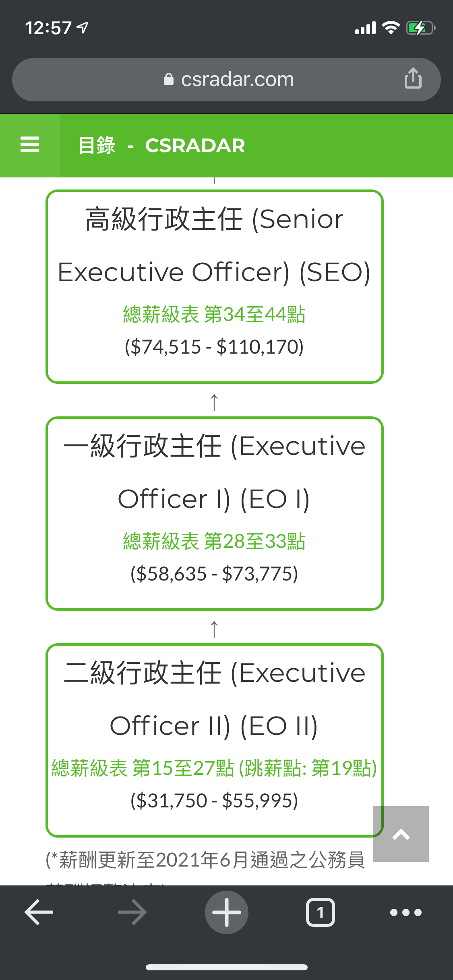453x980 pixels.
Task: Open the browser three-dots more menu
Action: [x=406, y=912]
